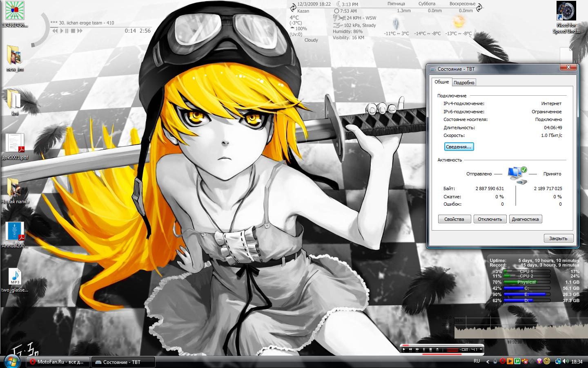Click the C: drive usage bar

click(x=527, y=288)
